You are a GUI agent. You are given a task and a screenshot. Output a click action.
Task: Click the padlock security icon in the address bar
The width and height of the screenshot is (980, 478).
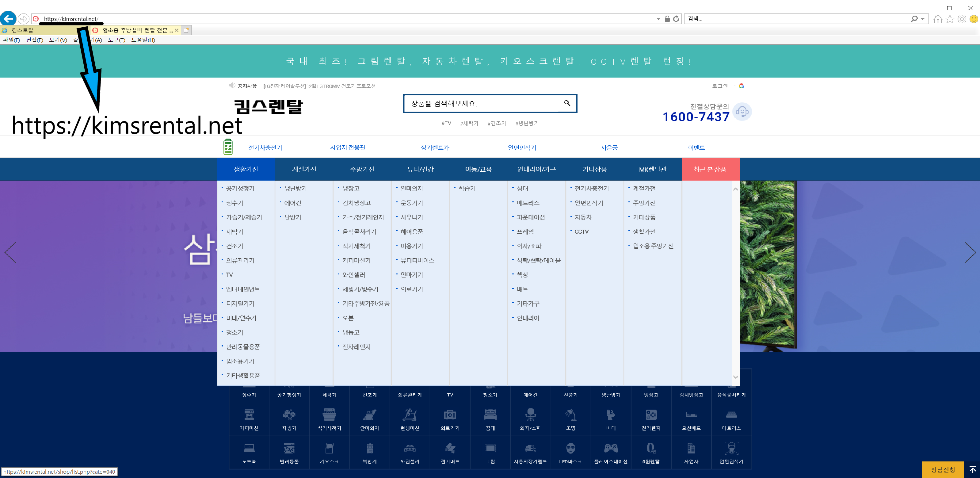667,19
